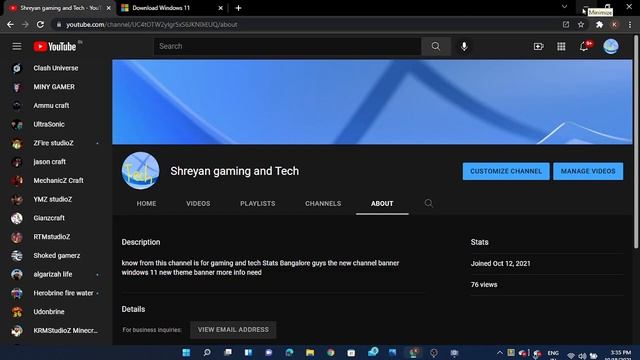Open Chrome three-dot menu

pos(630,24)
